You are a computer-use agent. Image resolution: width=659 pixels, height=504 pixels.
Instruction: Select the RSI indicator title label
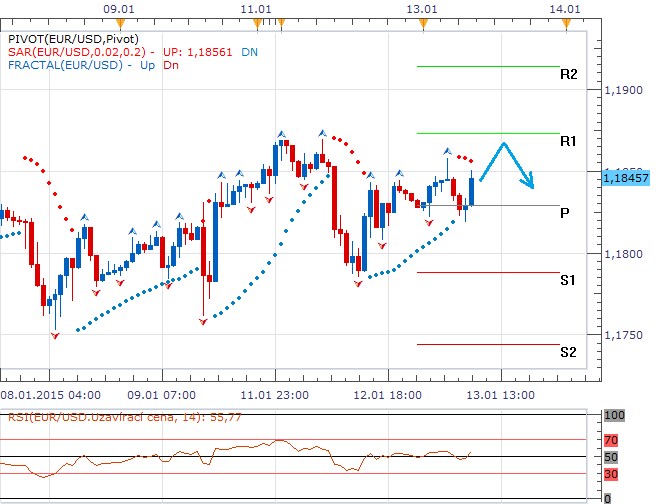click(x=97, y=416)
